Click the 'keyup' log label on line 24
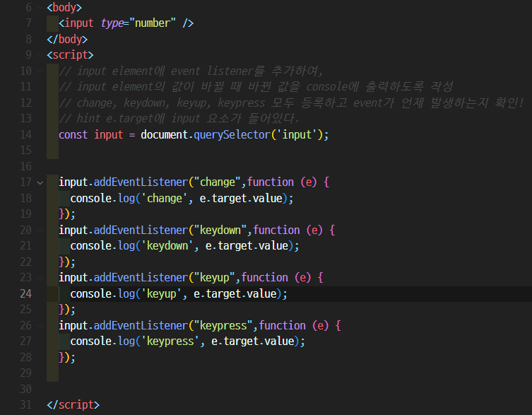The image size is (532, 415). tap(162, 294)
